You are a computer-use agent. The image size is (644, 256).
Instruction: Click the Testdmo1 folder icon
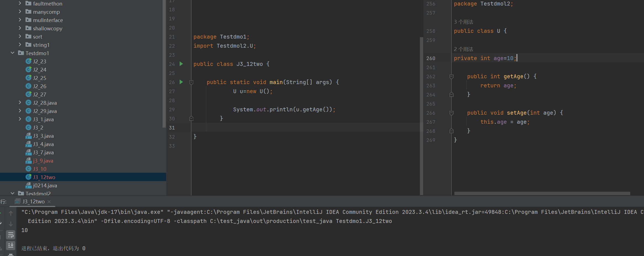pyautogui.click(x=21, y=53)
